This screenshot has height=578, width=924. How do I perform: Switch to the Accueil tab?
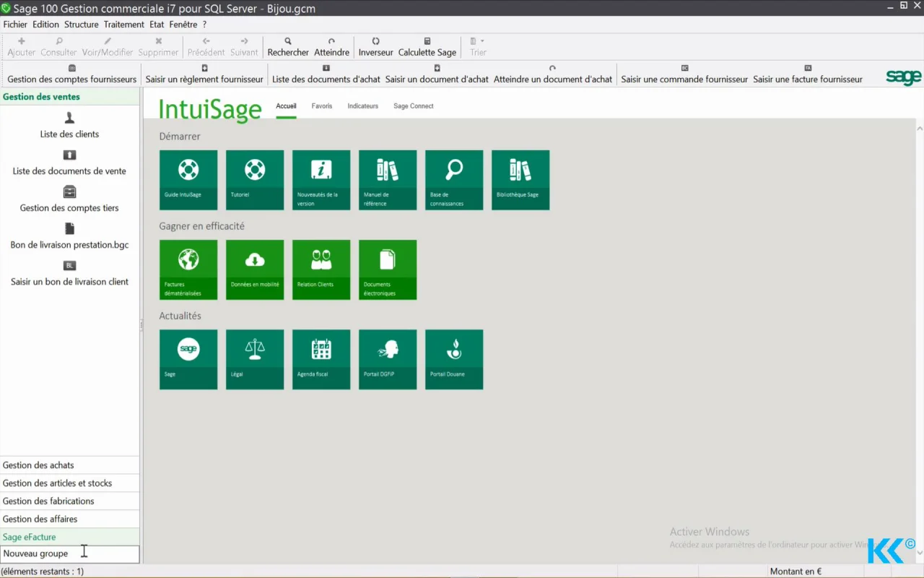click(286, 106)
